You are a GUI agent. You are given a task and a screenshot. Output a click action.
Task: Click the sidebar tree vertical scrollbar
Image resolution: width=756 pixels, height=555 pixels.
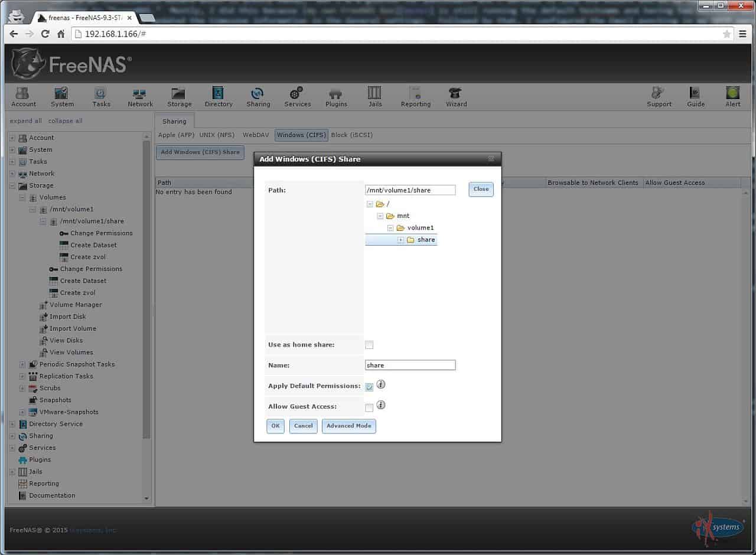pos(146,289)
